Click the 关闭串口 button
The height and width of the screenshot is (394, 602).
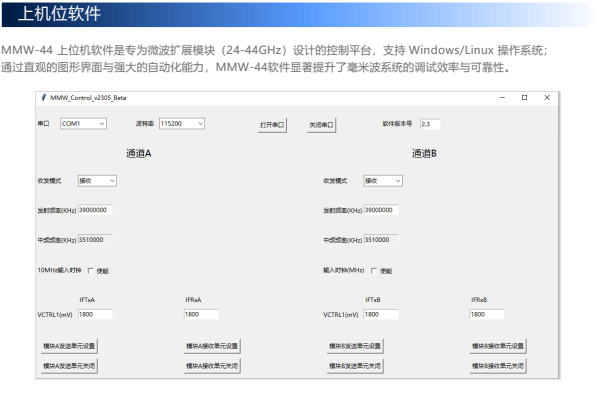click(x=321, y=125)
